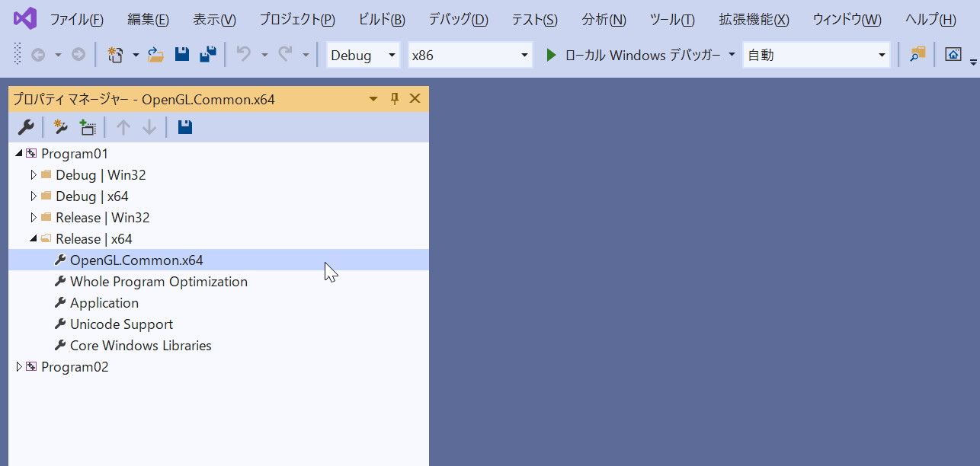Click Add Existing Property Sheet icon

(88, 127)
